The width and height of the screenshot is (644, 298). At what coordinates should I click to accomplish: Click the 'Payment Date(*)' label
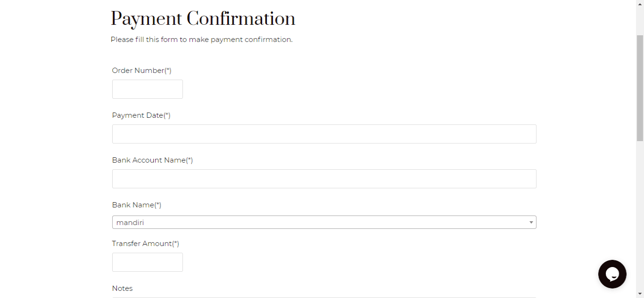[x=141, y=115]
